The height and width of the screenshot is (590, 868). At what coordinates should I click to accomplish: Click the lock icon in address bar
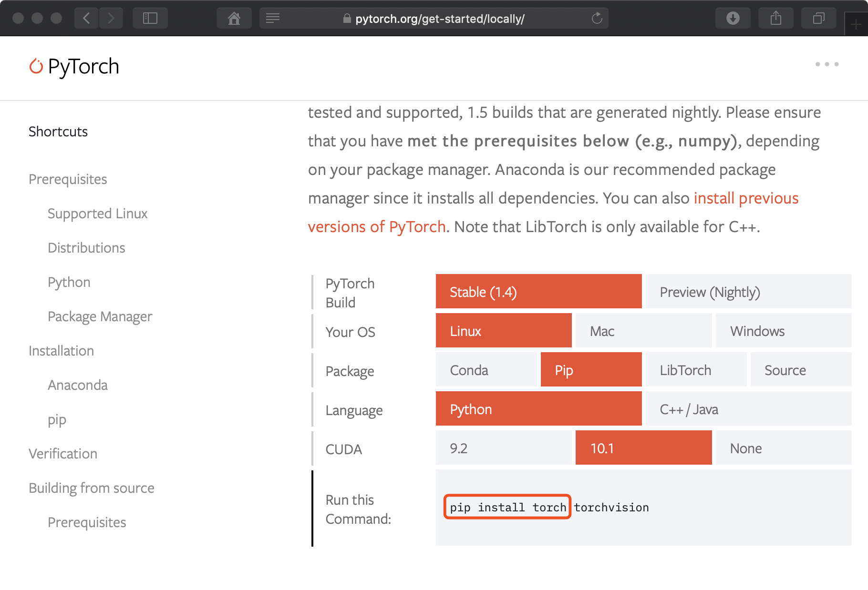(x=347, y=19)
